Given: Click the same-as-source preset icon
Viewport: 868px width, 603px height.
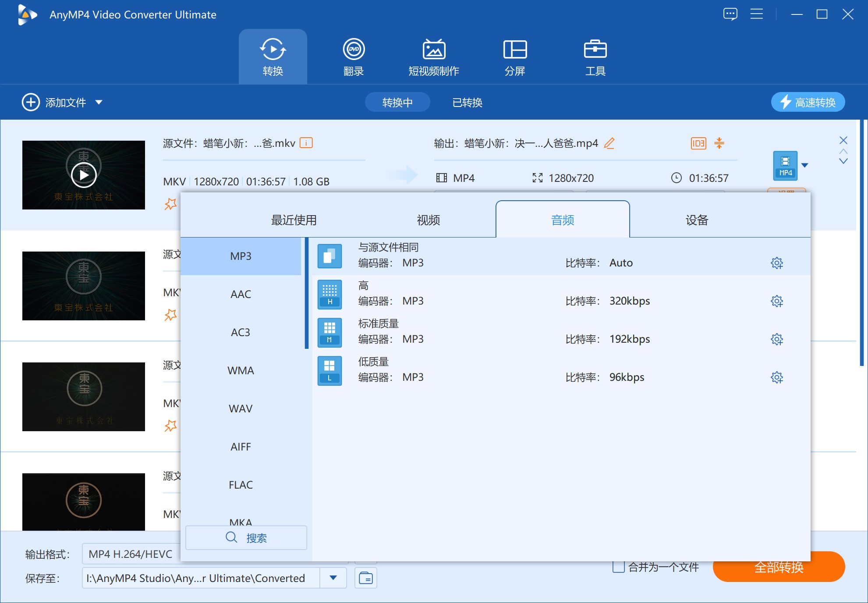Looking at the screenshot, I should click(x=329, y=256).
